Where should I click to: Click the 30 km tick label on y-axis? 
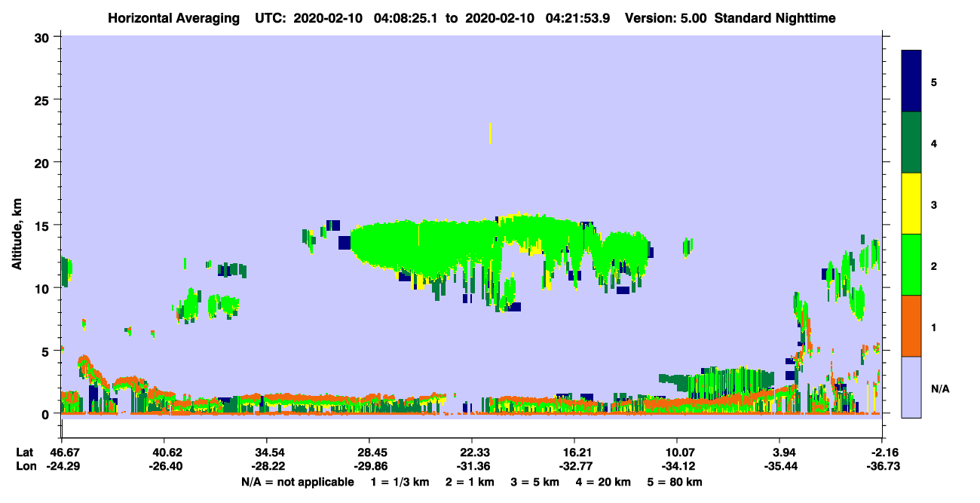coord(44,37)
